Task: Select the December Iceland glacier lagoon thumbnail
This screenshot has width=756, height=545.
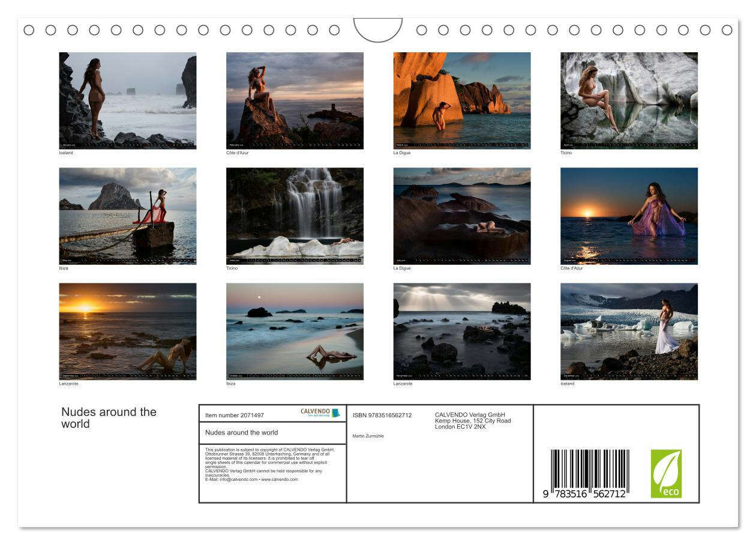Action: (629, 331)
